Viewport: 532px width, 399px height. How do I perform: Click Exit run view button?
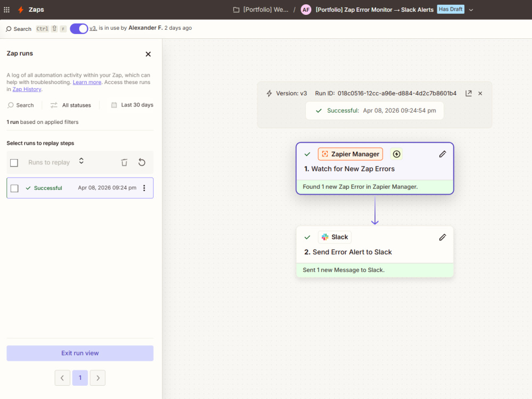80,353
